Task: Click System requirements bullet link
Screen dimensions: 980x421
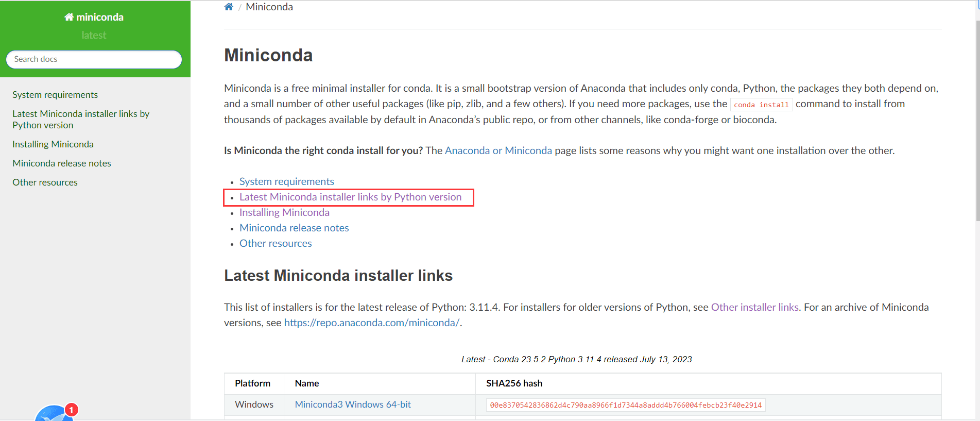Action: point(287,181)
